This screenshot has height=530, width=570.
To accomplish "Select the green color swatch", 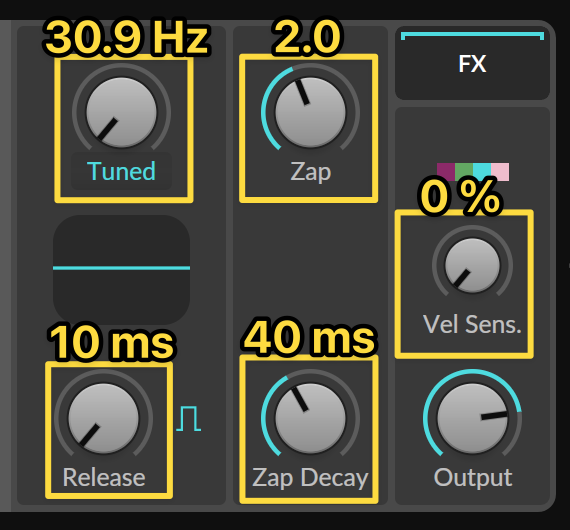I will pyautogui.click(x=464, y=172).
